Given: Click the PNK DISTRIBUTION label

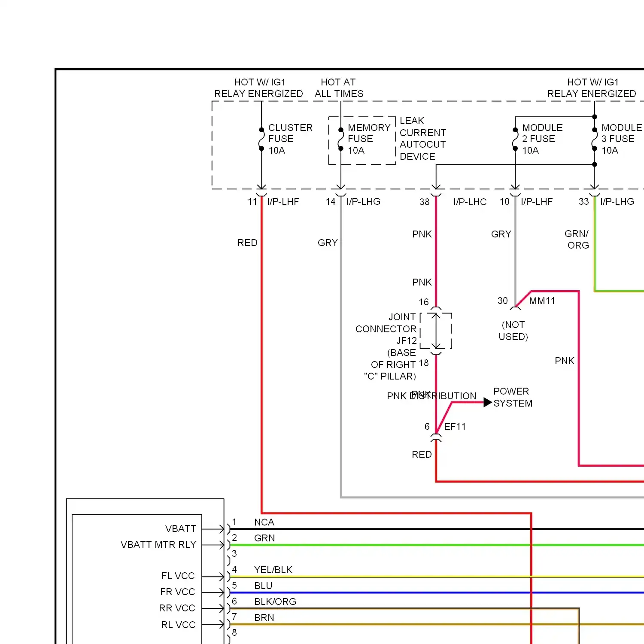Looking at the screenshot, I should [431, 396].
